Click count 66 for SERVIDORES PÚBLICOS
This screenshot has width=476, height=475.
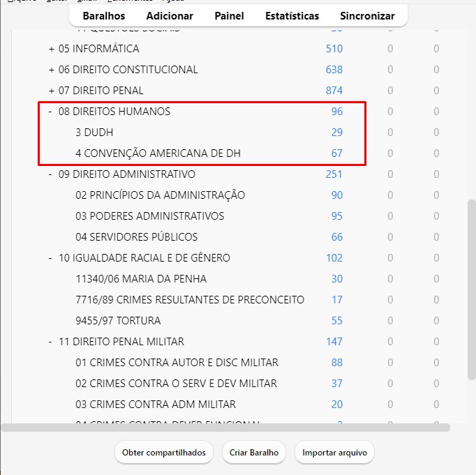pyautogui.click(x=336, y=237)
